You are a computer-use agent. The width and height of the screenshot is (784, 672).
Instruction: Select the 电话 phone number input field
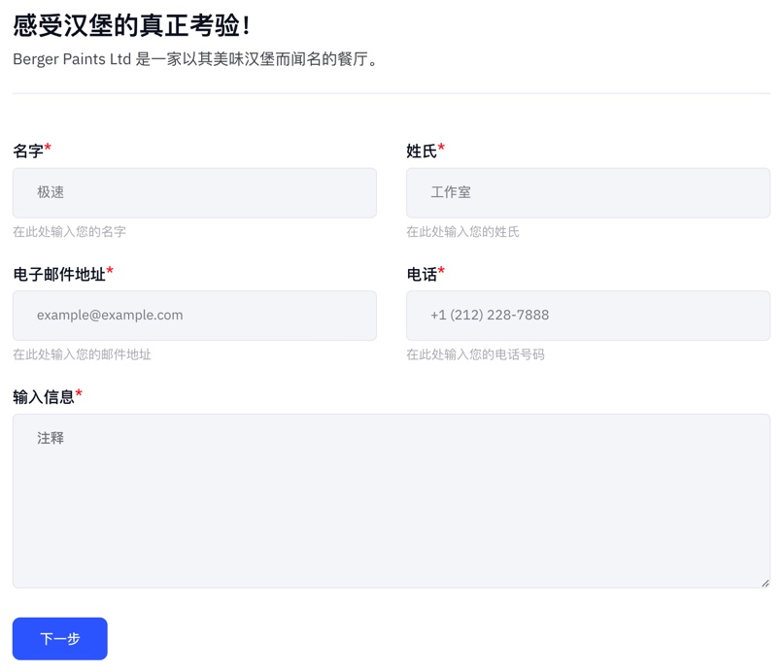click(x=588, y=316)
